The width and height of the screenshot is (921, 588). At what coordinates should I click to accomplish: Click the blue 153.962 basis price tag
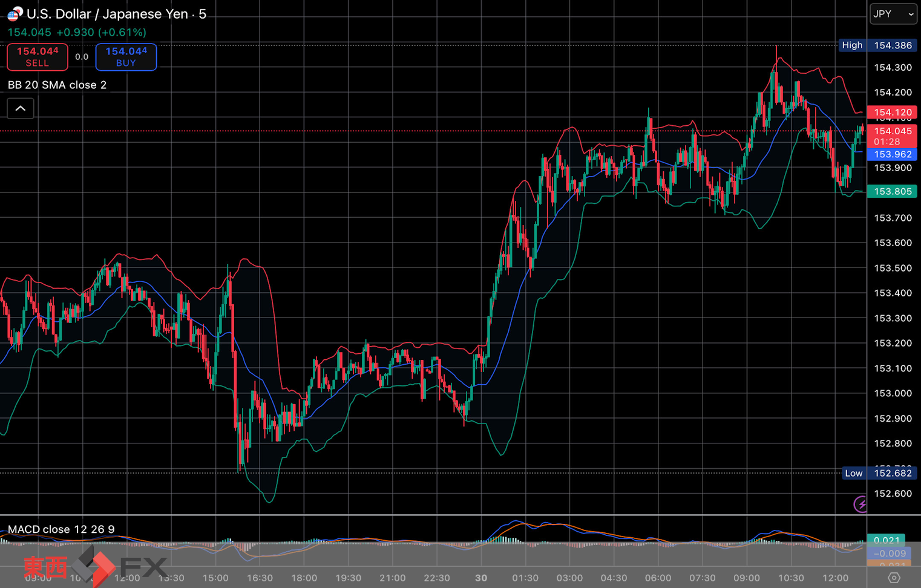pyautogui.click(x=892, y=154)
